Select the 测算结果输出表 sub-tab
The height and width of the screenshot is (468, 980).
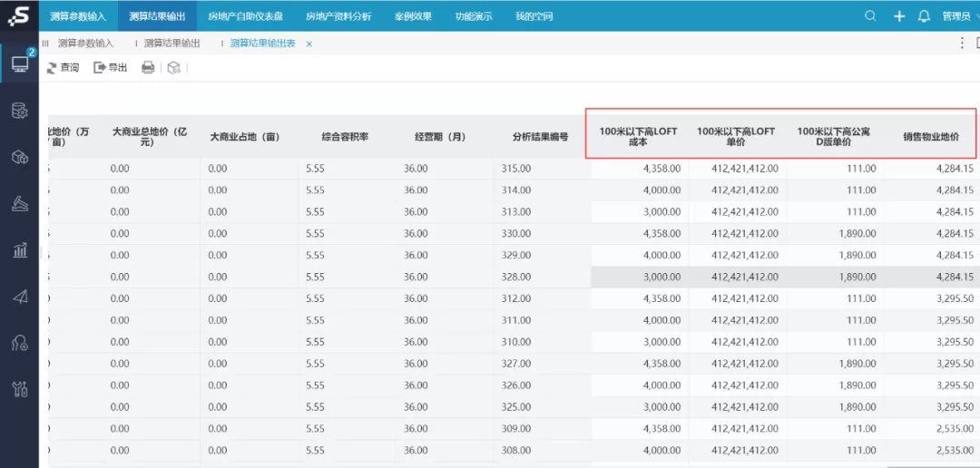[262, 44]
